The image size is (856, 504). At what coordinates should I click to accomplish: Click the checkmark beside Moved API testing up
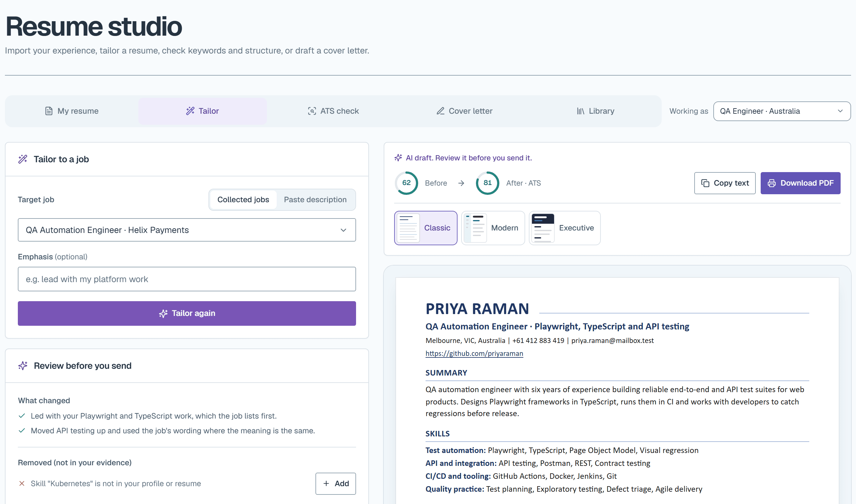click(22, 431)
